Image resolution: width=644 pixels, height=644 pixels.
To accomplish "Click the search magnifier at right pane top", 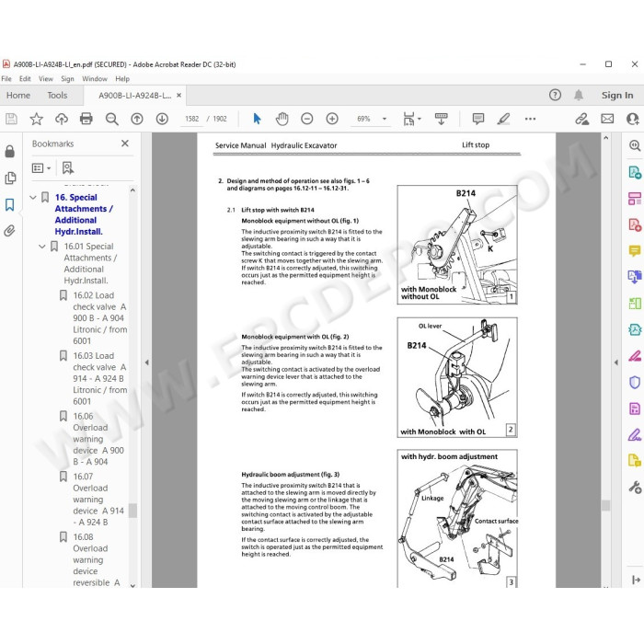I will tap(635, 145).
